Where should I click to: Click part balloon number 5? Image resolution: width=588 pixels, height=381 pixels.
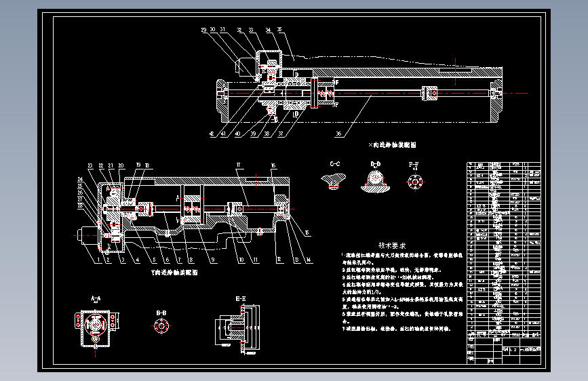coord(154,260)
